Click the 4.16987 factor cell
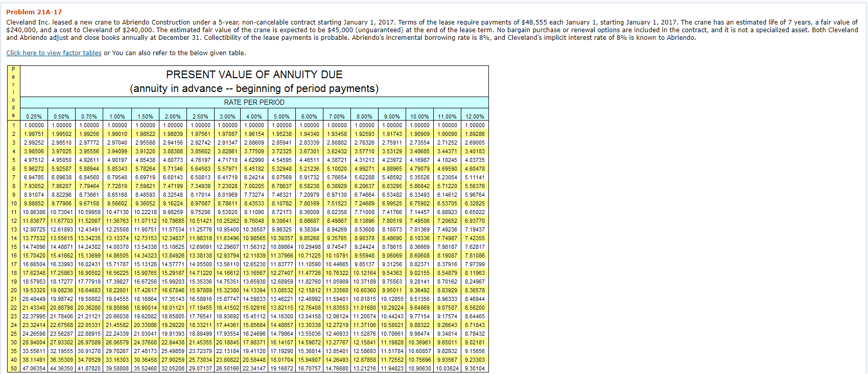Image resolution: width=868 pixels, height=374 pixels. click(420, 160)
